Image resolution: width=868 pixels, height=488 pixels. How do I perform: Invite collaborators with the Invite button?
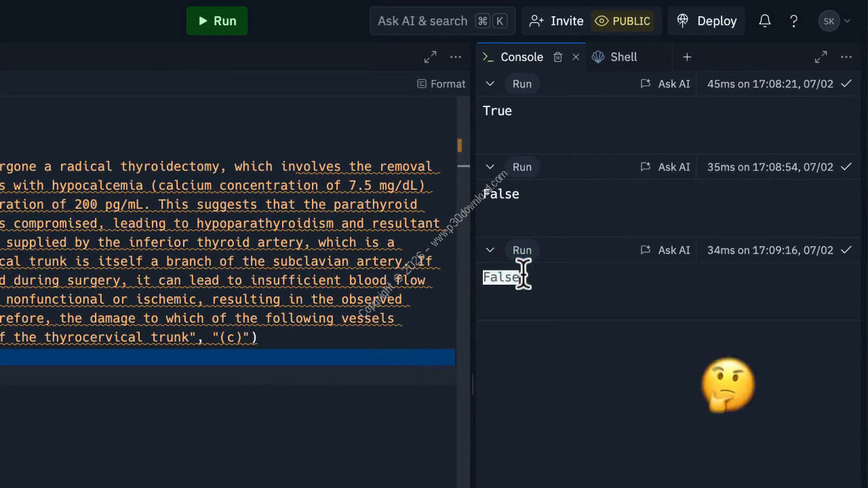(x=556, y=21)
